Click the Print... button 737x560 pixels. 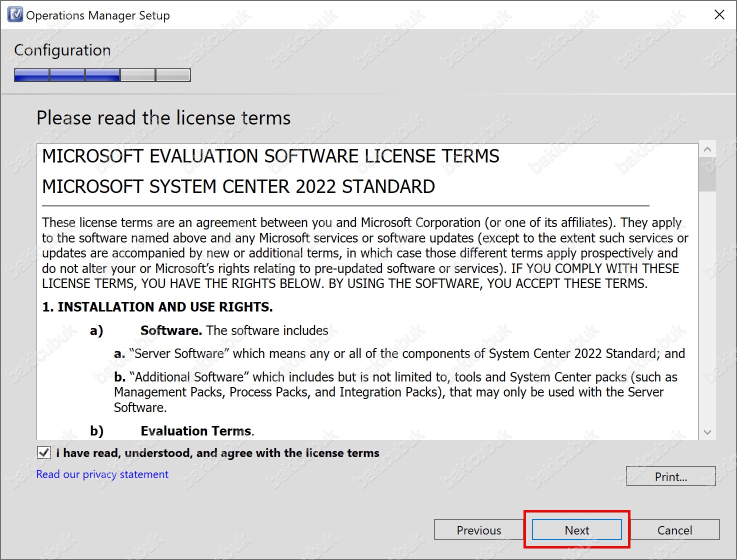pyautogui.click(x=670, y=476)
